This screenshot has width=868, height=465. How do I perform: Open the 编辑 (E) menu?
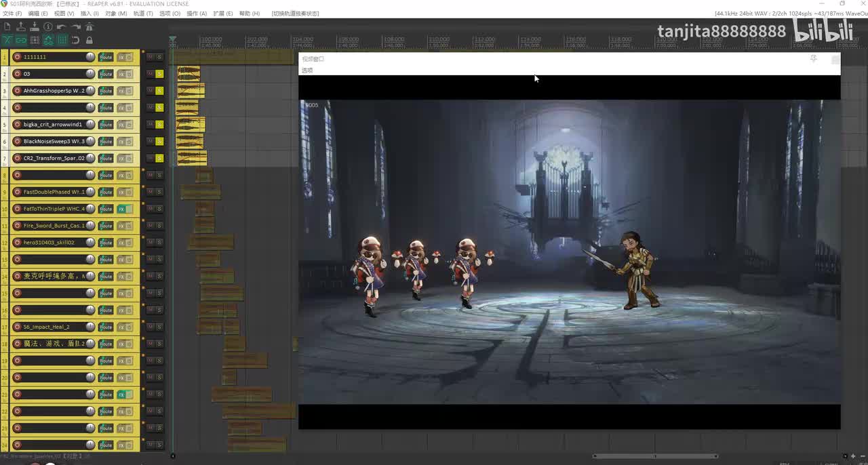(38, 14)
